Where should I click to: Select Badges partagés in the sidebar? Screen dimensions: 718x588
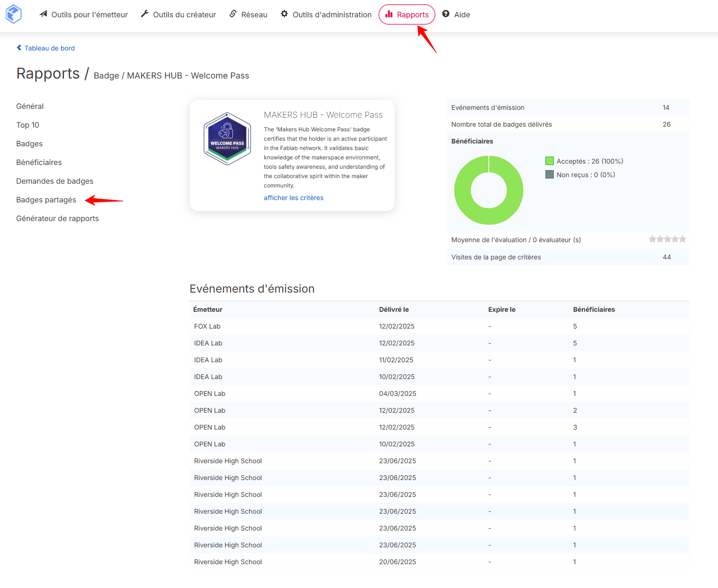46,200
